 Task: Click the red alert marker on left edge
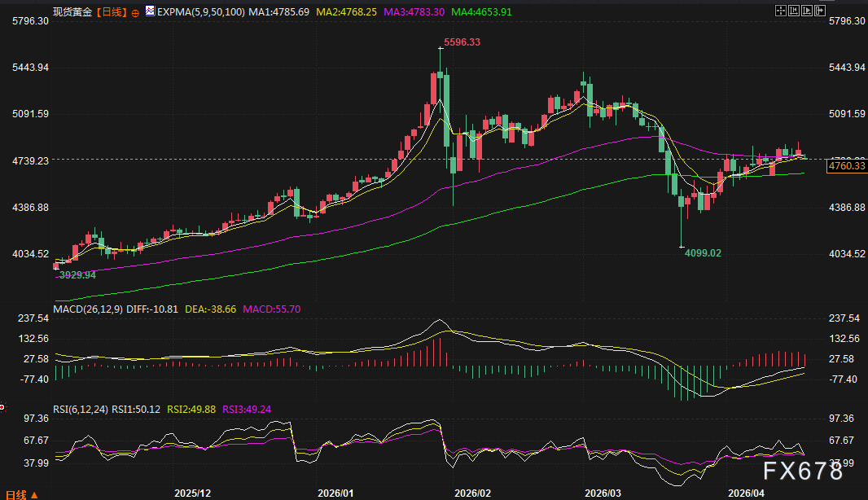2,406
